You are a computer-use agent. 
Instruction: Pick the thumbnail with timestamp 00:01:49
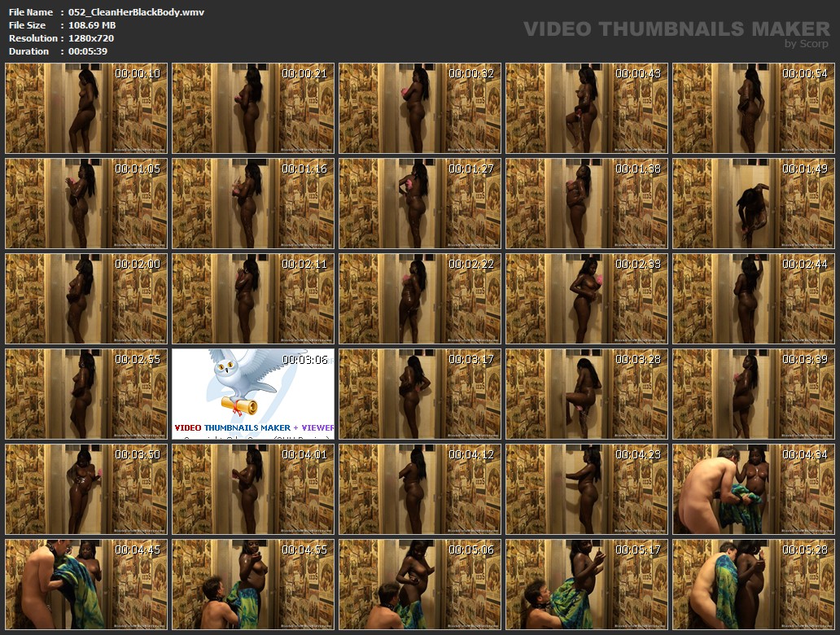[753, 204]
